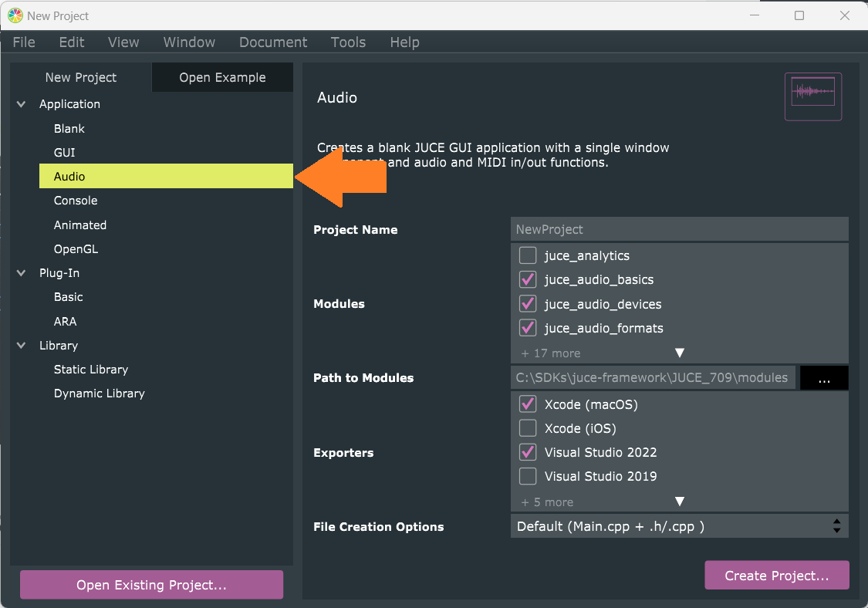
Task: Close the New Project window
Action: coord(845,15)
